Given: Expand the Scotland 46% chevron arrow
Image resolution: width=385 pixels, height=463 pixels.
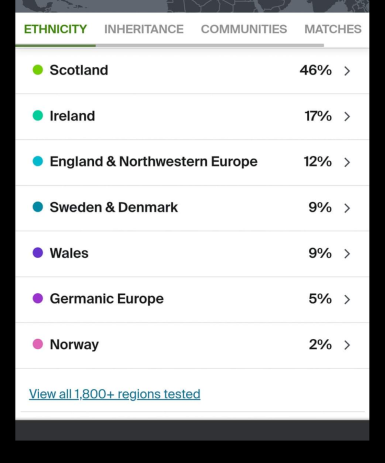Looking at the screenshot, I should tap(347, 71).
